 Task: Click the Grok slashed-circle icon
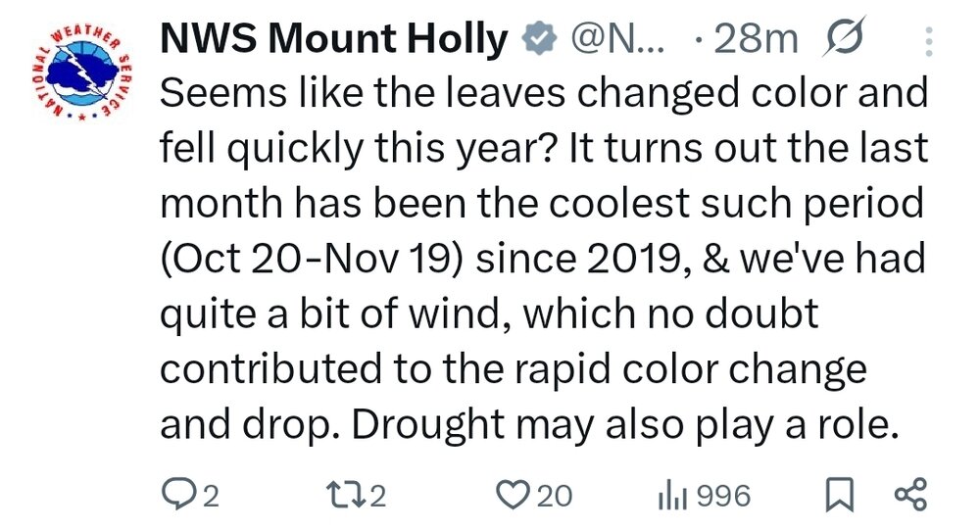pyautogui.click(x=840, y=39)
